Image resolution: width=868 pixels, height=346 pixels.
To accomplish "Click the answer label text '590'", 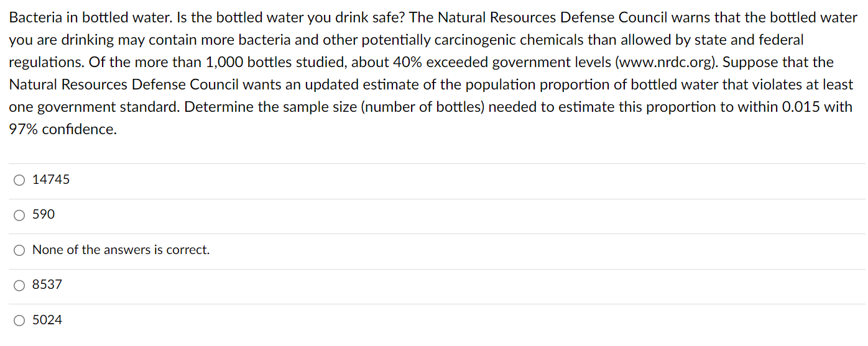I will coord(44,214).
